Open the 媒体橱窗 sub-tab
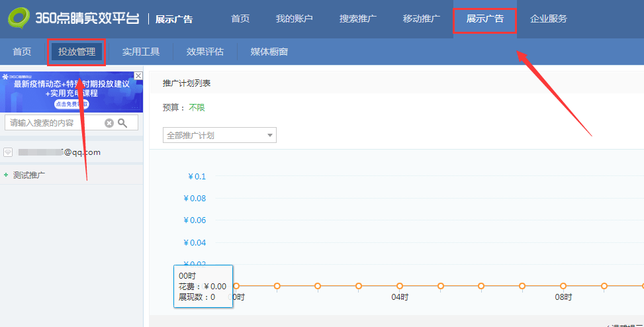This screenshot has height=327, width=644. pyautogui.click(x=269, y=52)
